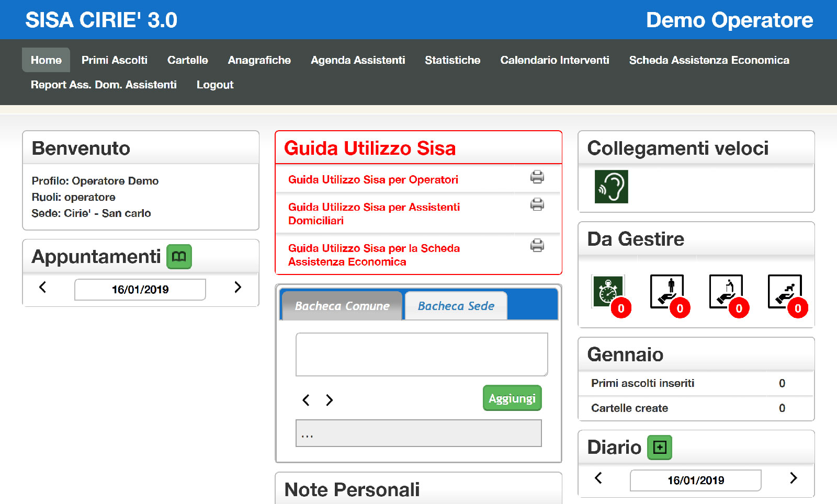
Task: Open third Da Gestire icon, outlined person on hand
Action: pos(726,292)
